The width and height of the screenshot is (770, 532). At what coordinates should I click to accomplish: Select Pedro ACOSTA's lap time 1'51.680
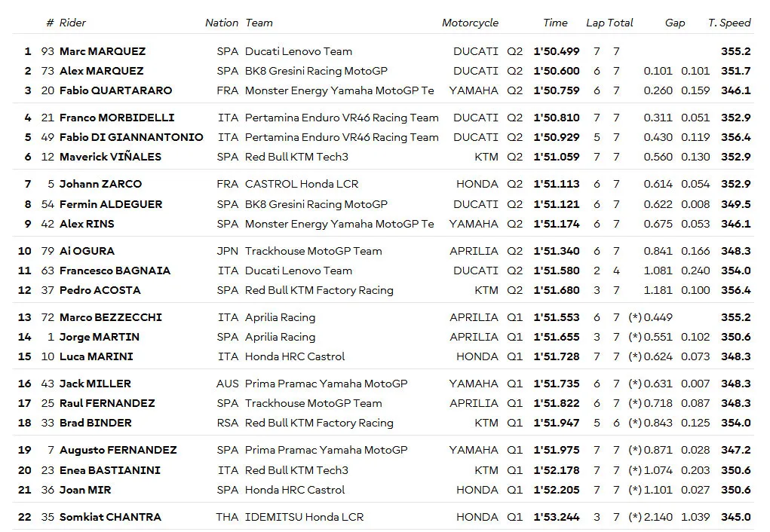pos(557,290)
